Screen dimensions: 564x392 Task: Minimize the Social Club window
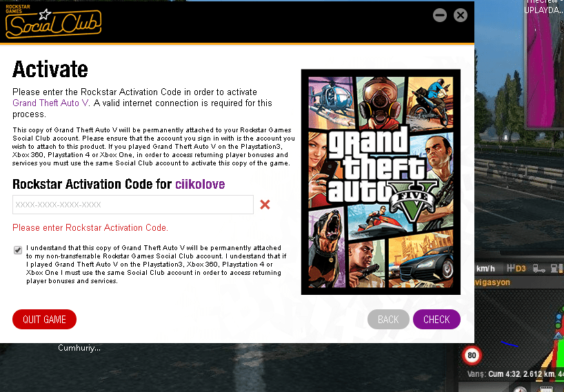439,15
